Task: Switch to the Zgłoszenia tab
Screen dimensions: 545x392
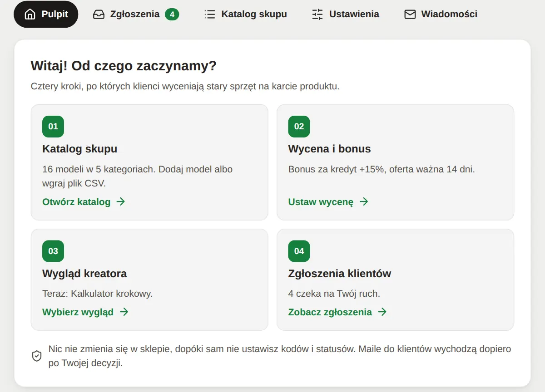Action: 136,14
